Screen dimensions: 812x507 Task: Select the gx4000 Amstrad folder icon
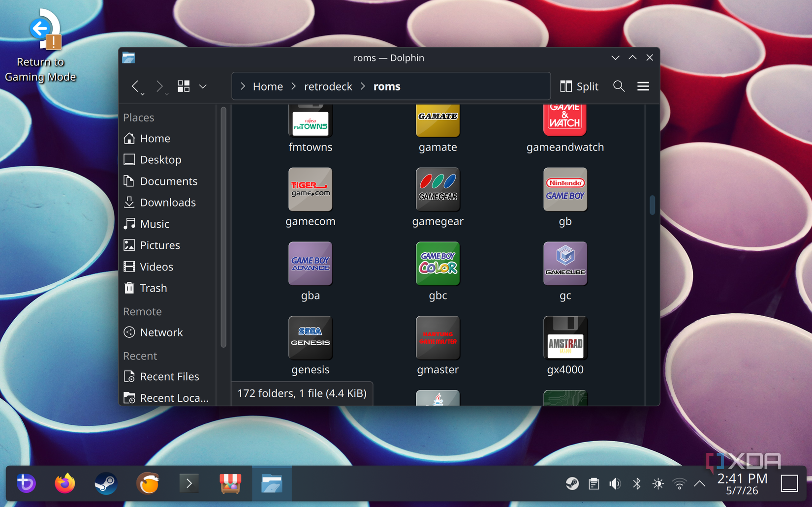click(565, 338)
